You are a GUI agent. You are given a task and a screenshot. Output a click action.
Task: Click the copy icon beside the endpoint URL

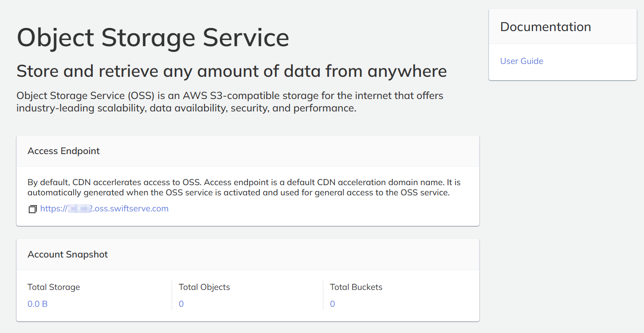coord(32,209)
